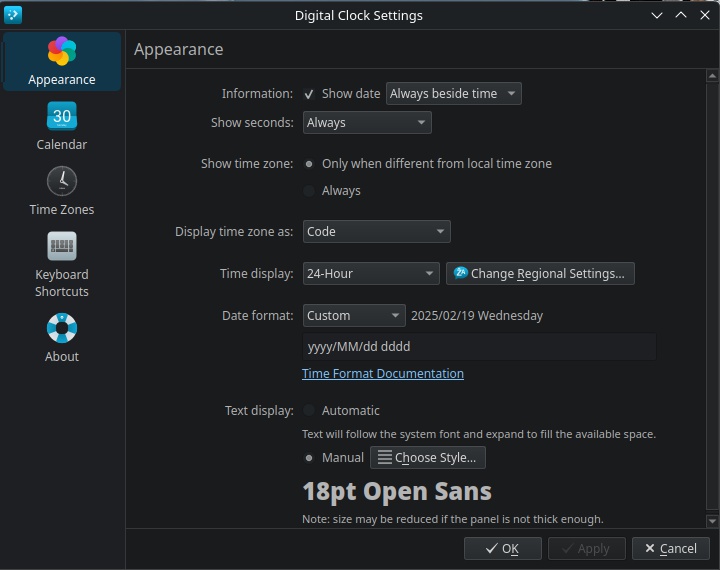The height and width of the screenshot is (570, 720).
Task: Select the Always time zone radio button
Action: tap(309, 191)
